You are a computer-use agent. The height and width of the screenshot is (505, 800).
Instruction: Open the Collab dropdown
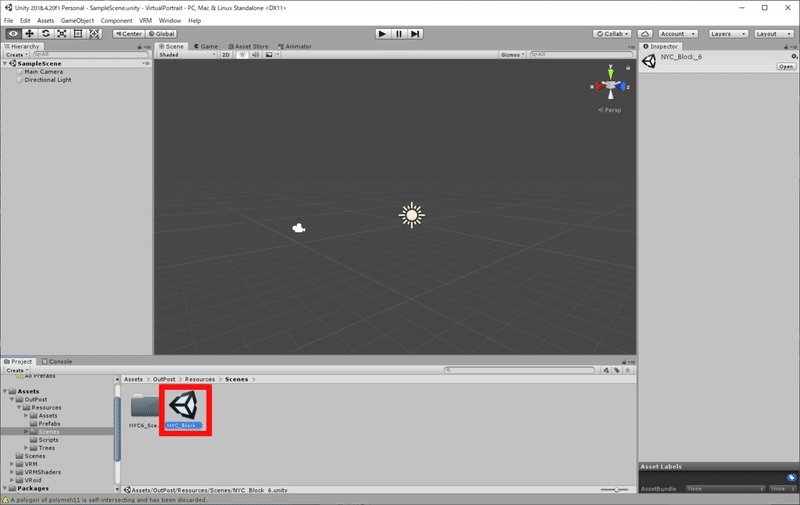(612, 34)
